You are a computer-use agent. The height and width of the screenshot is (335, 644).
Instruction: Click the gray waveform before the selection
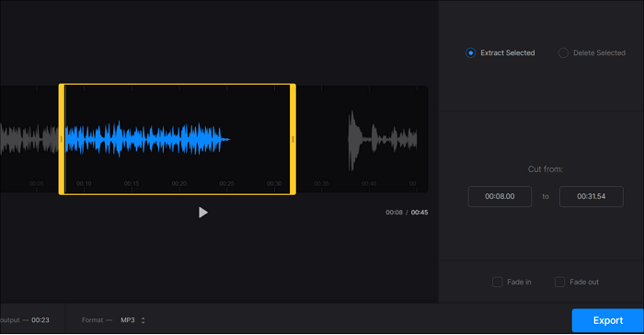(29, 139)
